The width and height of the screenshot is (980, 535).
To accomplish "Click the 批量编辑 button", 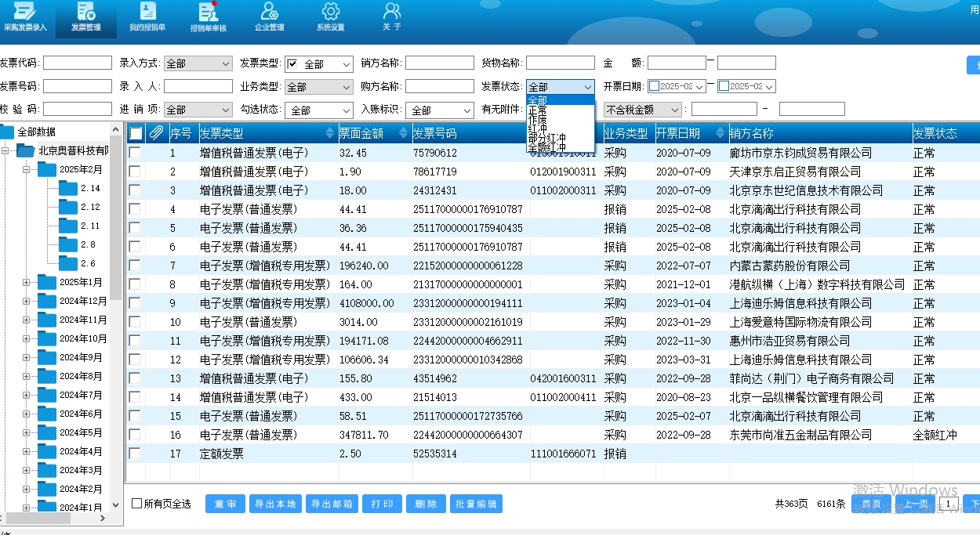I will pyautogui.click(x=476, y=504).
